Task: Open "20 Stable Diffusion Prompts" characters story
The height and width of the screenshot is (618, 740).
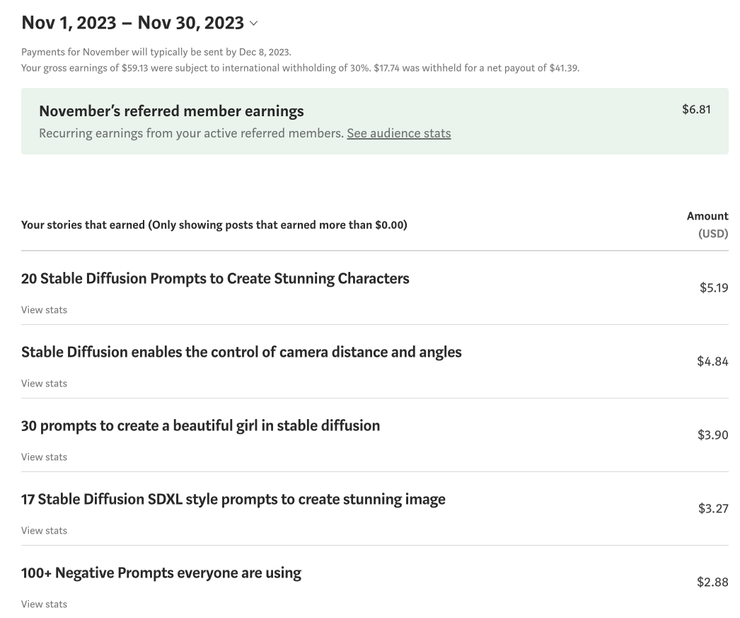Action: (x=215, y=278)
